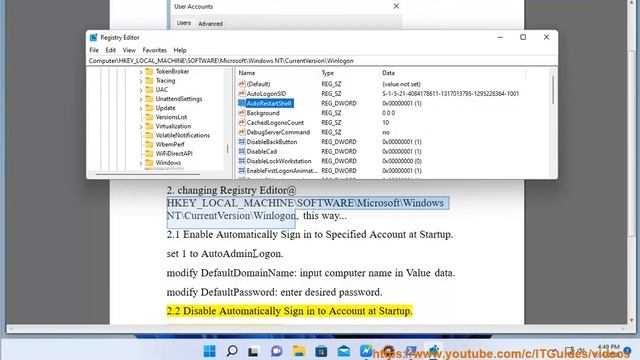Expand the TokenBroker key
The image size is (640, 360).
pyautogui.click(x=141, y=72)
